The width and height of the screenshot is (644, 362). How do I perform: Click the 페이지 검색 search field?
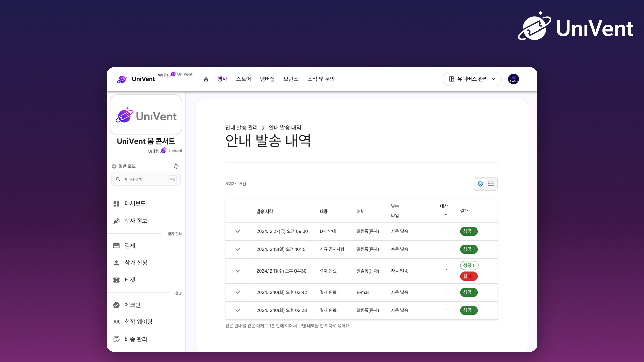pyautogui.click(x=146, y=179)
